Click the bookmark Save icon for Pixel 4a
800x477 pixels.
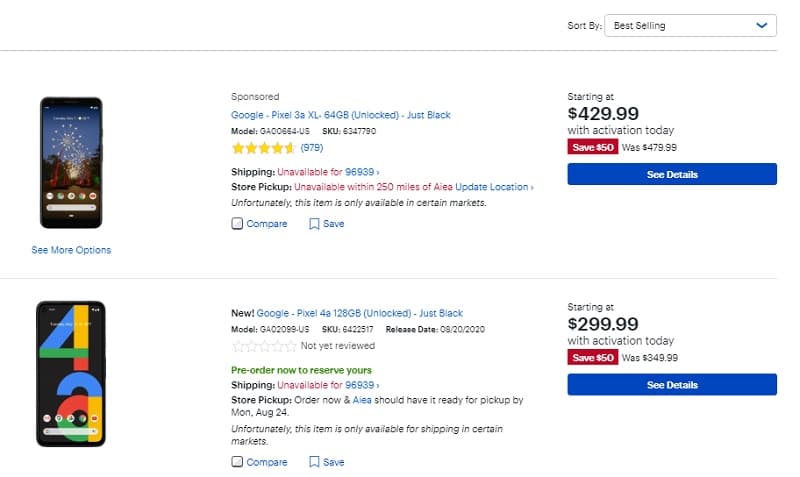pos(314,462)
